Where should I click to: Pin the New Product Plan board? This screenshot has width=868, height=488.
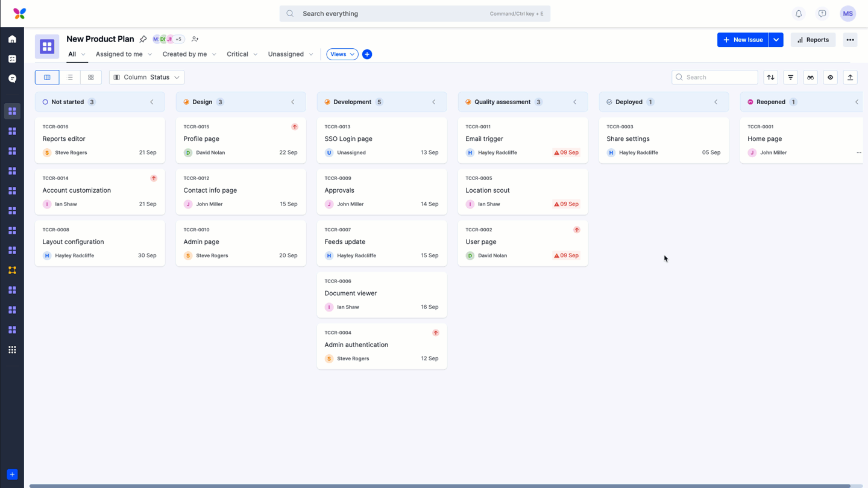tap(143, 39)
